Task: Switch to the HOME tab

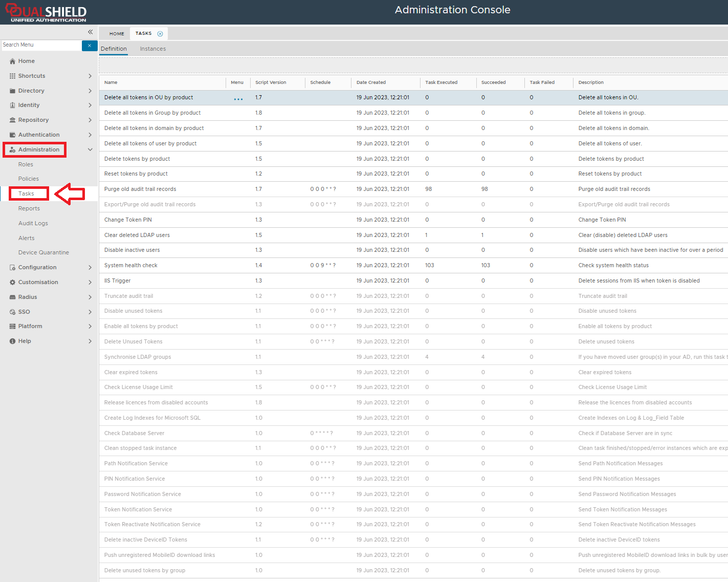Action: click(x=117, y=34)
